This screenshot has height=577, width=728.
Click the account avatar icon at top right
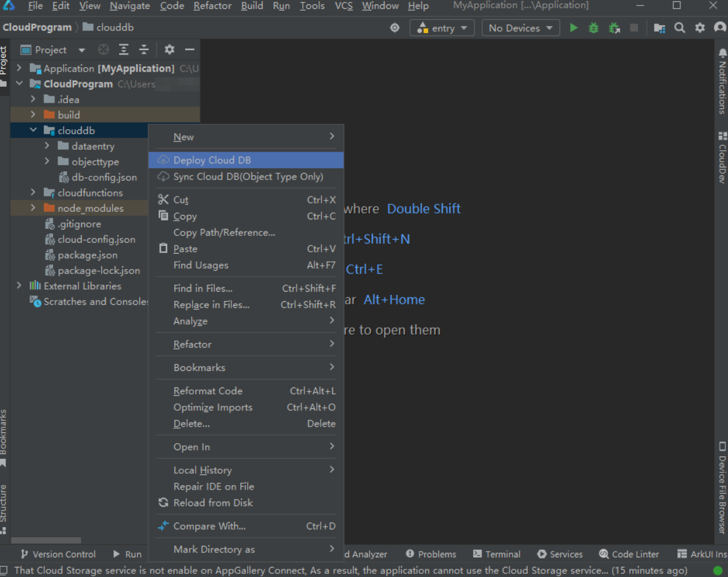pyautogui.click(x=720, y=28)
